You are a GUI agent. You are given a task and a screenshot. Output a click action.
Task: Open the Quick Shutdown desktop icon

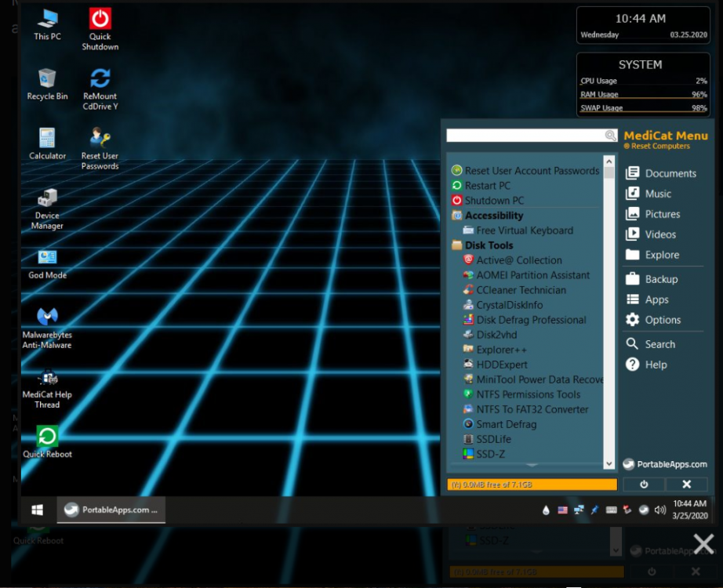pos(100,20)
